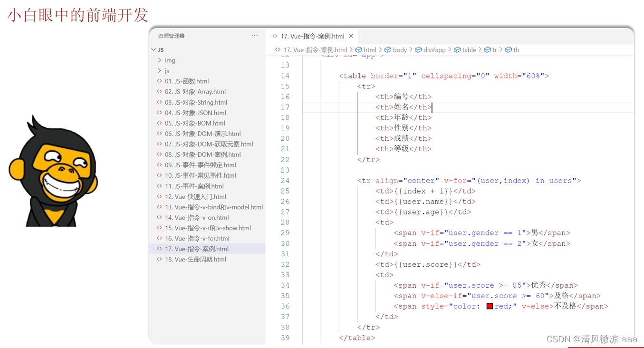Screen dimensions: 644x348
Task: Open 15. Vue-指令-v-if和v-show.html file
Action: pos(208,228)
